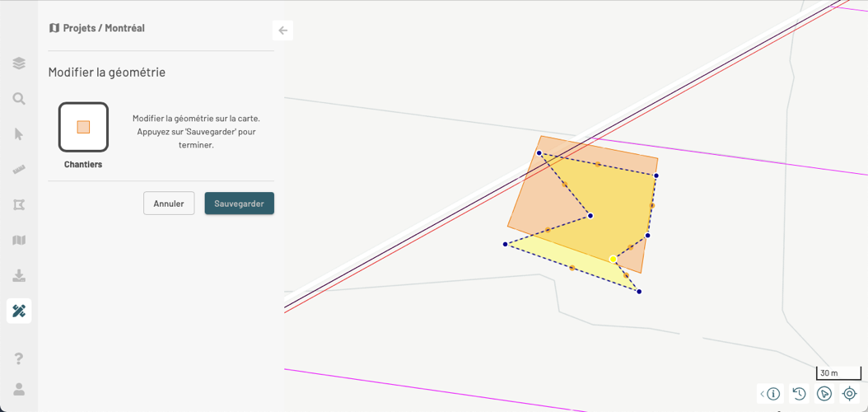The image size is (868, 412).
Task: Open the search tool in sidebar
Action: click(19, 99)
